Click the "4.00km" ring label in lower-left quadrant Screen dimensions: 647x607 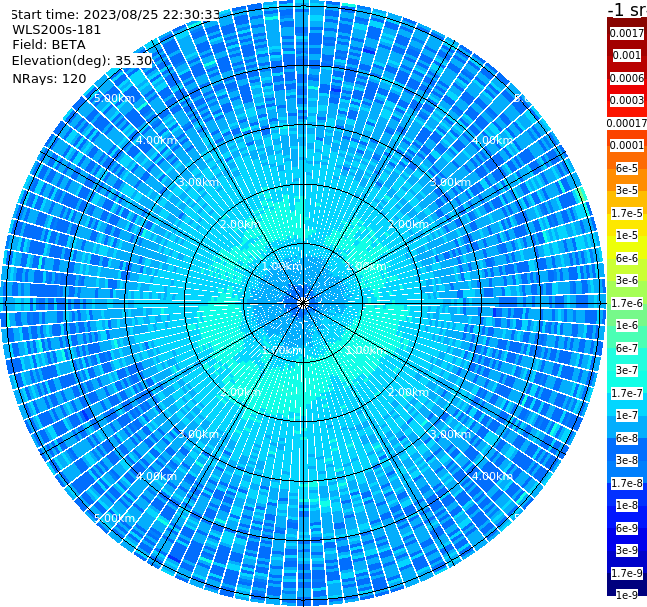[x=156, y=476]
